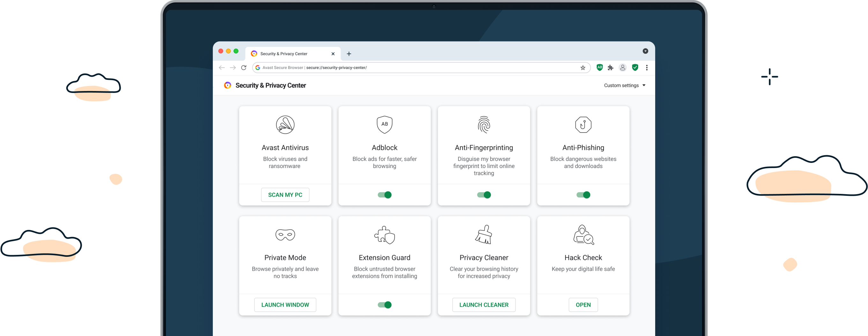
Task: Turn off Extension Guard
Action: (x=384, y=305)
